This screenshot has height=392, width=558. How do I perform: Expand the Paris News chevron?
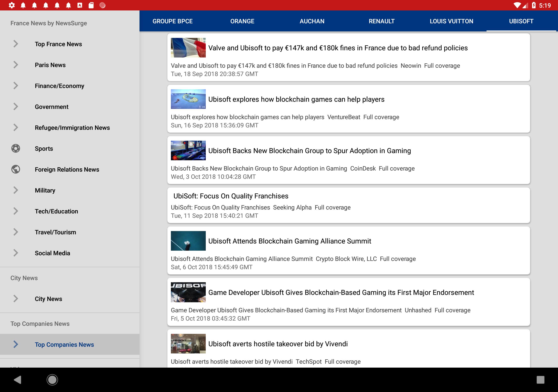point(15,65)
